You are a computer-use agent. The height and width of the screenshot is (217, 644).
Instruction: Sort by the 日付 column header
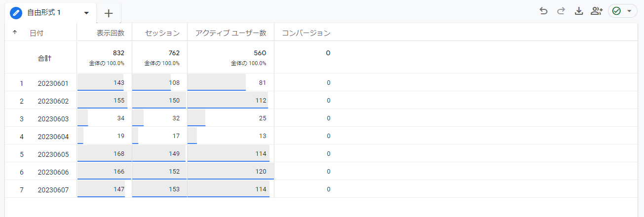coord(36,33)
